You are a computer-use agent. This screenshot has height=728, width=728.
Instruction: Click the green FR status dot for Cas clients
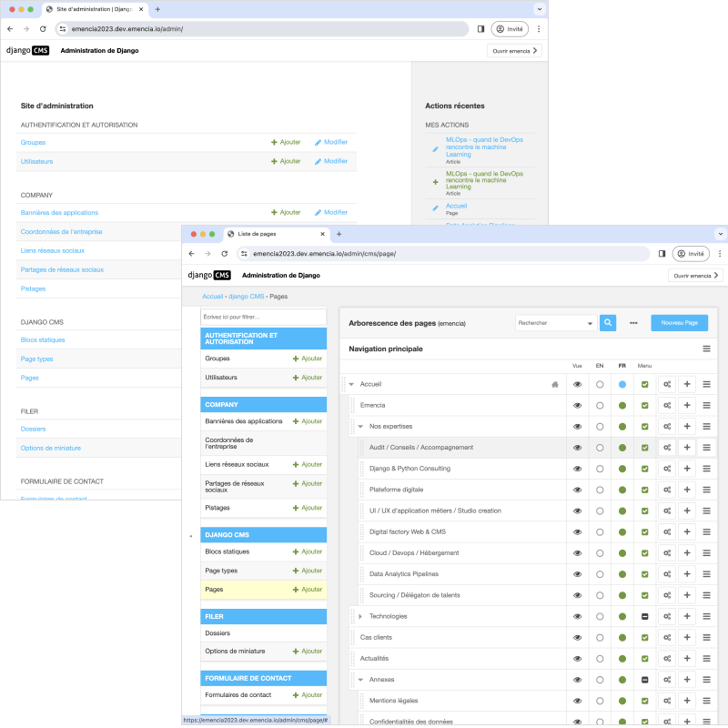click(x=622, y=637)
